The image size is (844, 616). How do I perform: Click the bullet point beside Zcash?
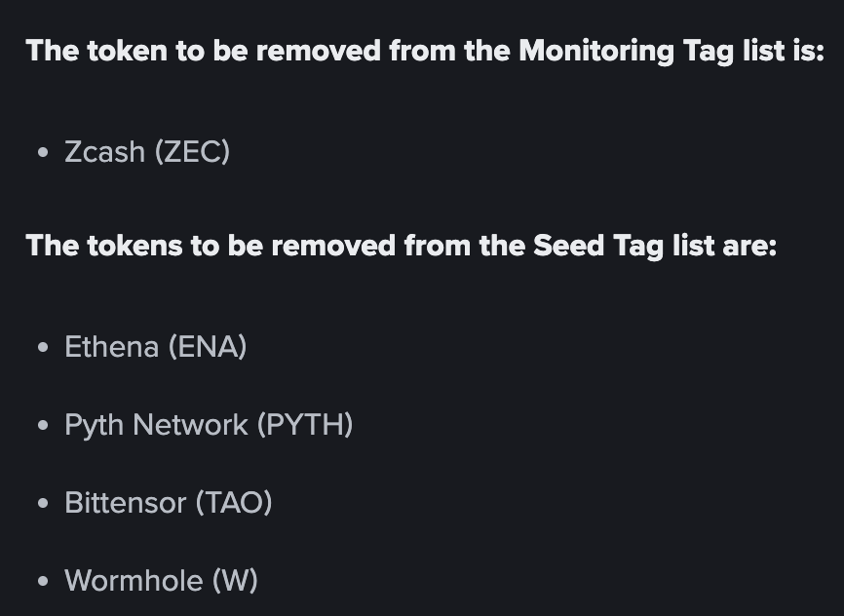44,152
